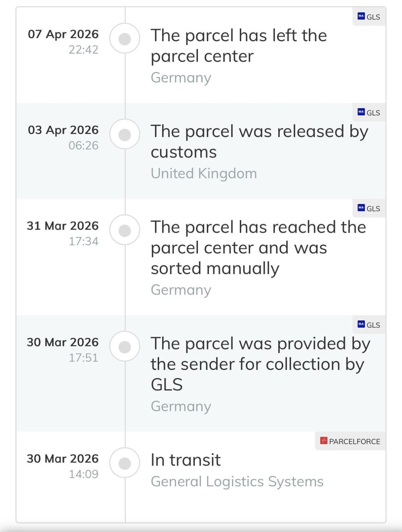The width and height of the screenshot is (402, 532).
Task: Click 'General Logistics Systems' location text
Action: tap(237, 481)
